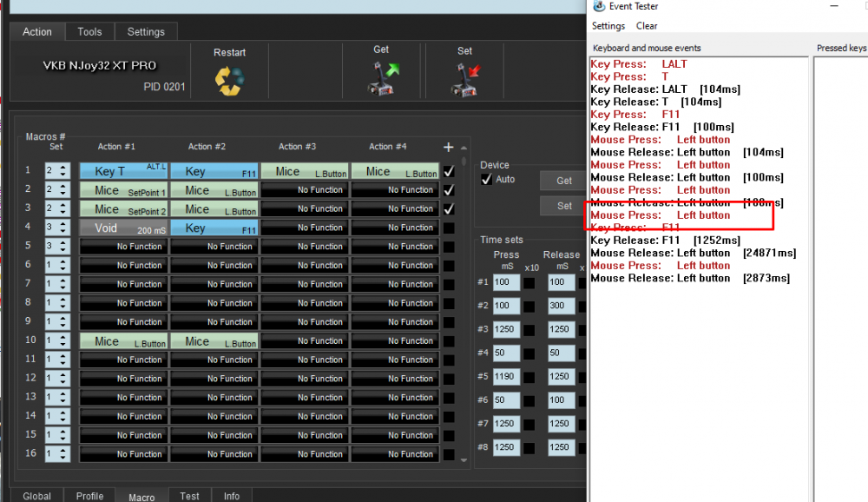
Task: Toggle the enable checkbox for macro 4
Action: click(449, 228)
